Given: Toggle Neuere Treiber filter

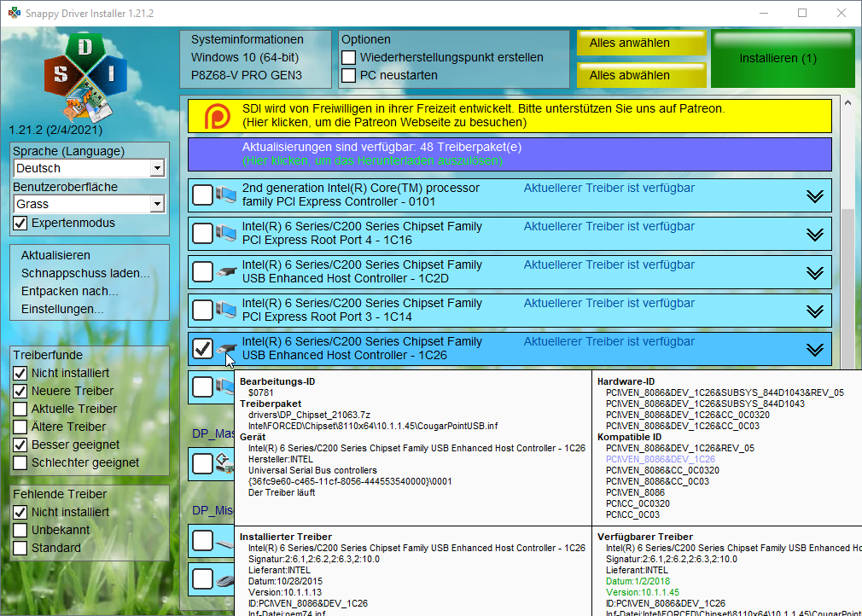Looking at the screenshot, I should [x=20, y=392].
